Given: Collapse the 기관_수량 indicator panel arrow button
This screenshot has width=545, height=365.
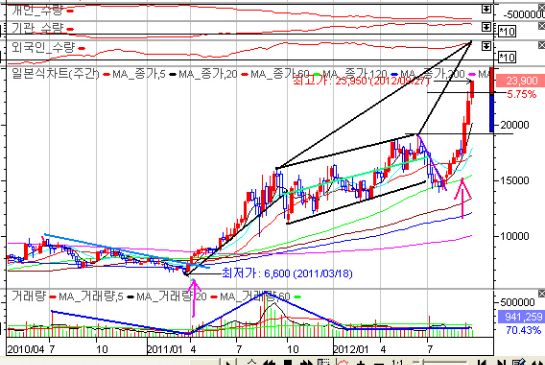Looking at the screenshot, I should 486,27.
